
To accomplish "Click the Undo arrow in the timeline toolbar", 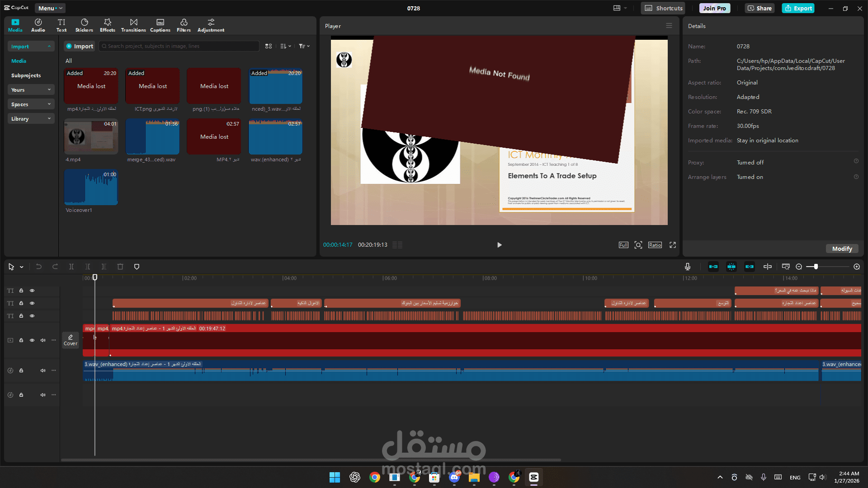I will (39, 267).
